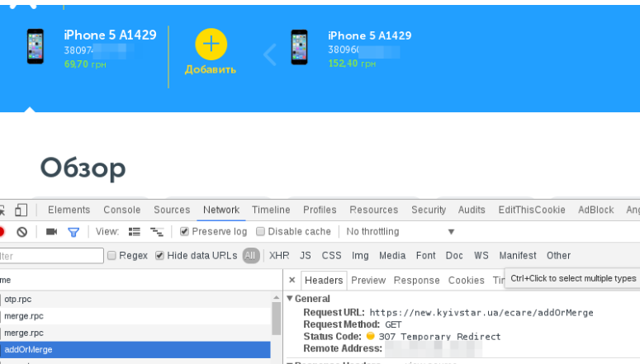Open the Response tab of the request
Viewport: 640px width, 364px height.
click(416, 281)
